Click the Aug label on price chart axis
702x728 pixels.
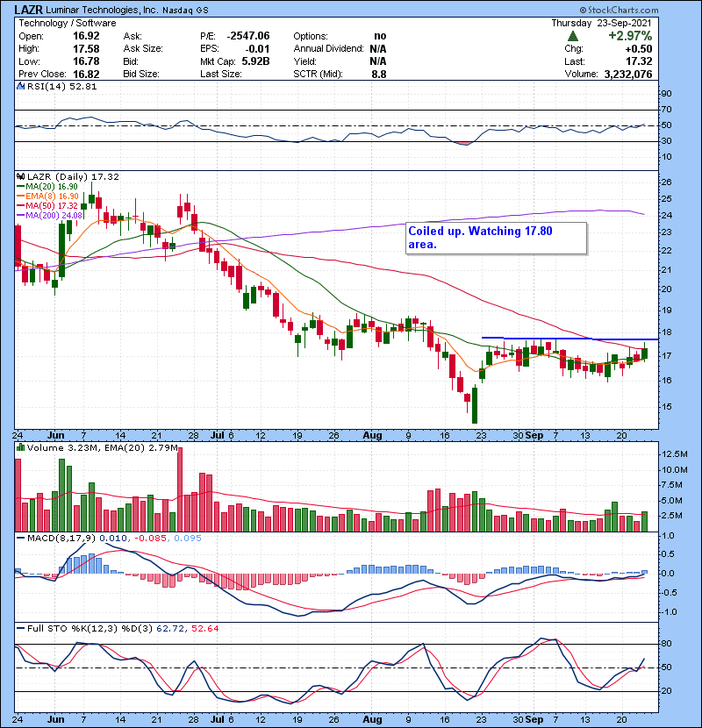click(x=372, y=436)
